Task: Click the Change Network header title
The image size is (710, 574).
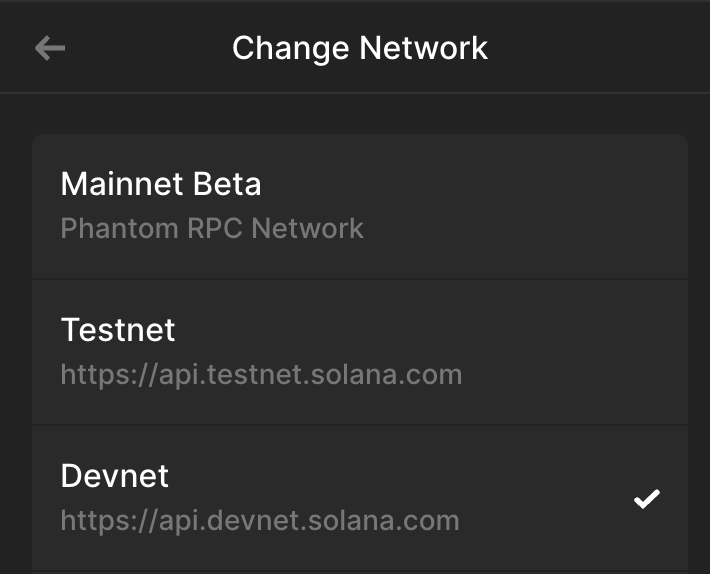Action: coord(360,48)
